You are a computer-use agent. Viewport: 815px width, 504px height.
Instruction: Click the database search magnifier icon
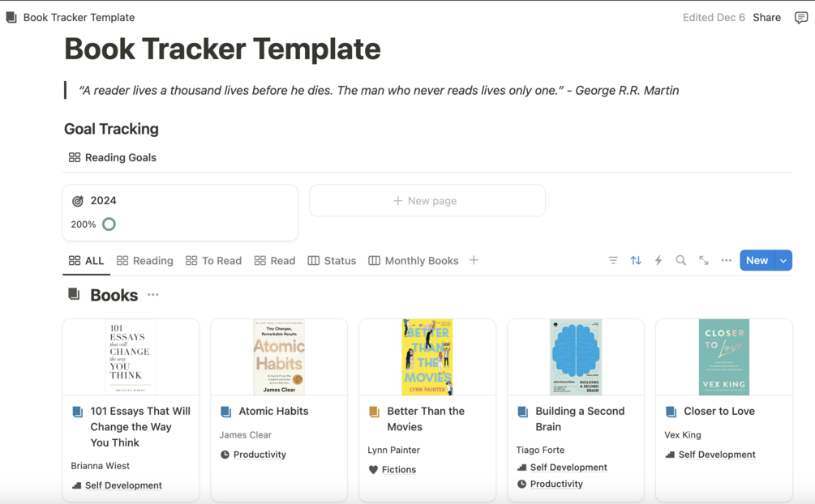click(681, 260)
